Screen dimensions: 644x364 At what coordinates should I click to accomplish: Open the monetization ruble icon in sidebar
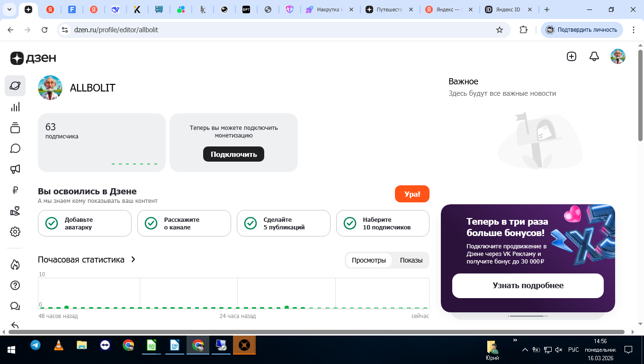point(15,191)
